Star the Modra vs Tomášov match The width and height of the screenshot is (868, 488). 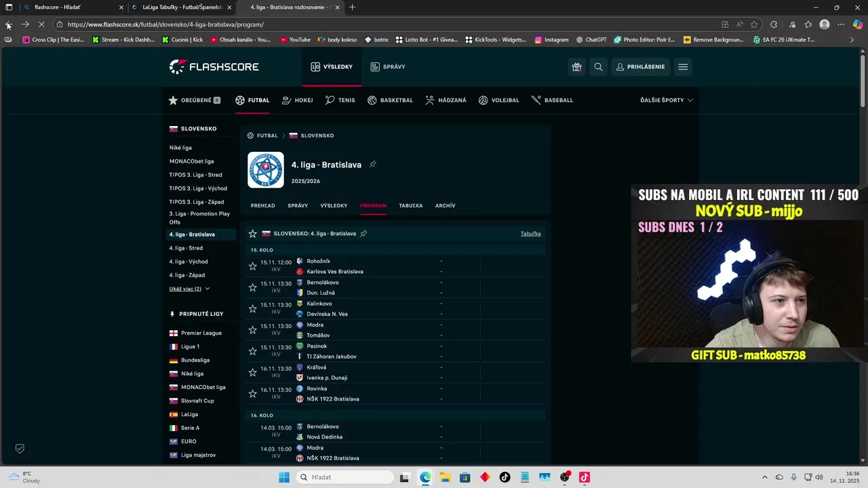pos(252,329)
